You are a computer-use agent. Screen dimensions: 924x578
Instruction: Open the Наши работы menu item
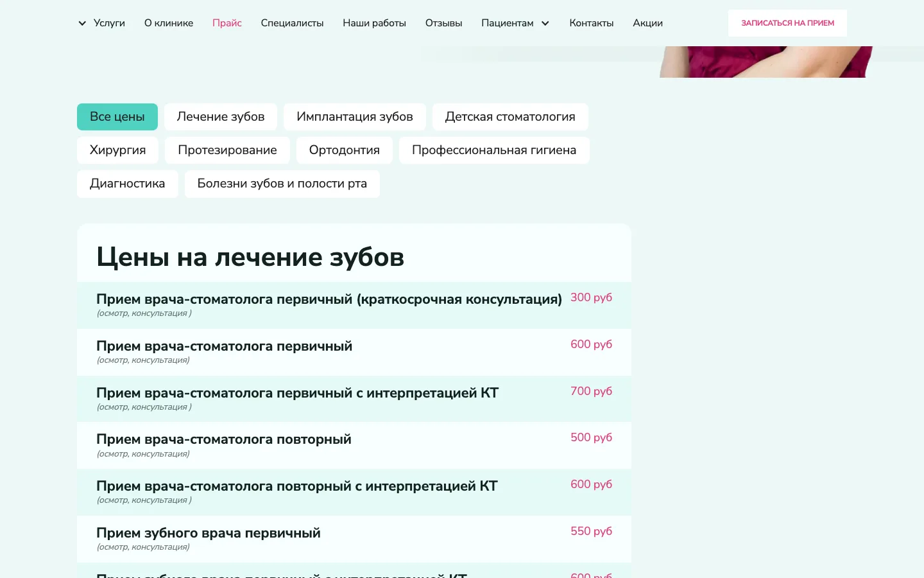pyautogui.click(x=374, y=23)
